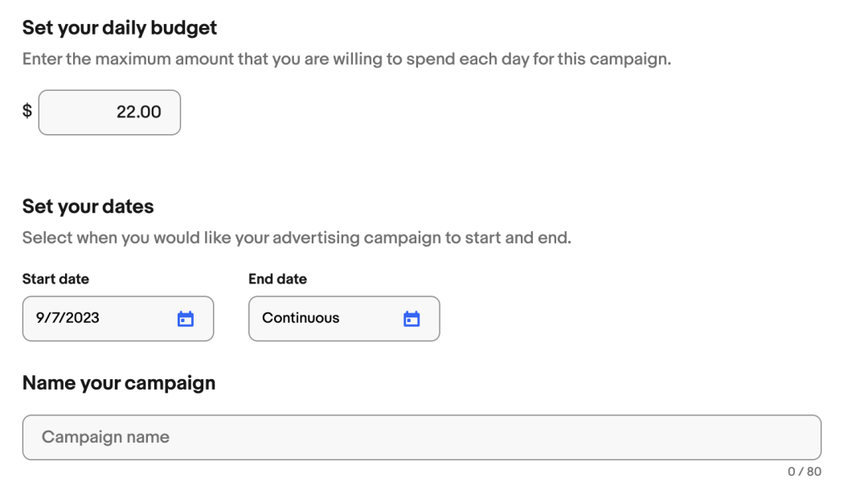This screenshot has height=490, width=868.
Task: Click the Campaign name placeholder text
Action: (105, 438)
